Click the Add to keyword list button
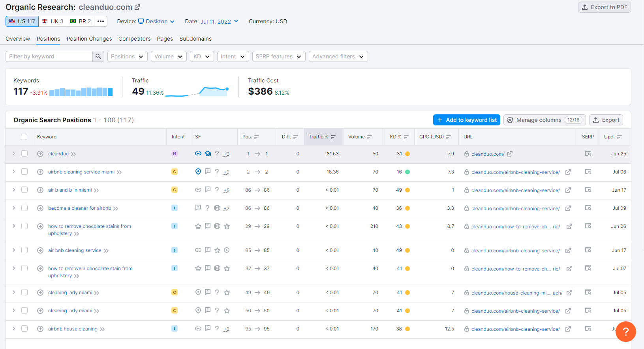 [466, 120]
